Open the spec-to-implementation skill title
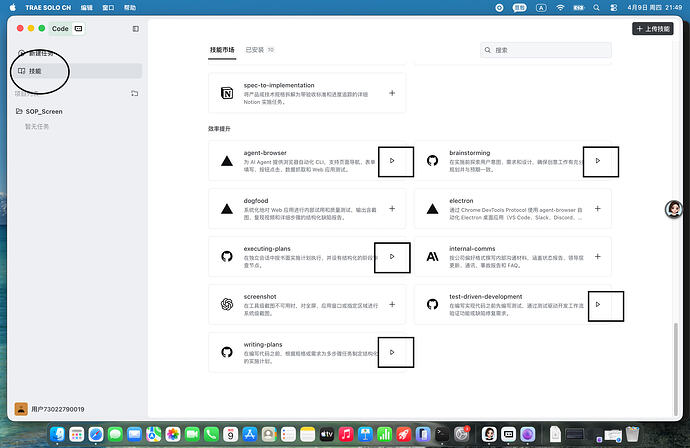This screenshot has width=690, height=448. tap(279, 85)
